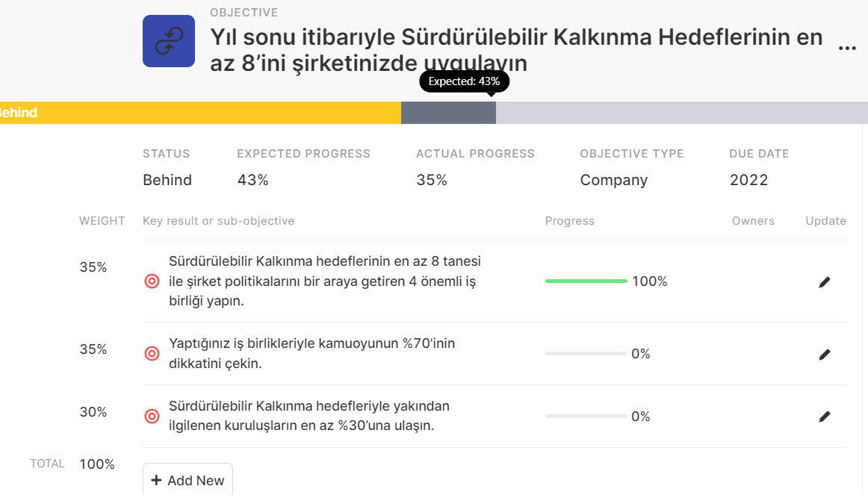Click the yellow Behind progress segment
Image resolution: width=868 pixels, height=495 pixels.
click(x=200, y=113)
